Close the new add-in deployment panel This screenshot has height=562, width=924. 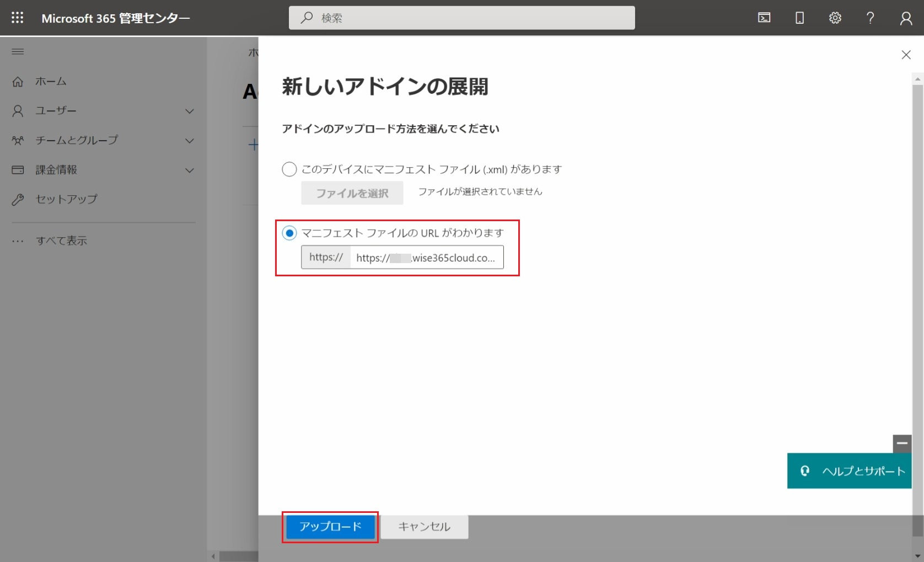pos(906,55)
